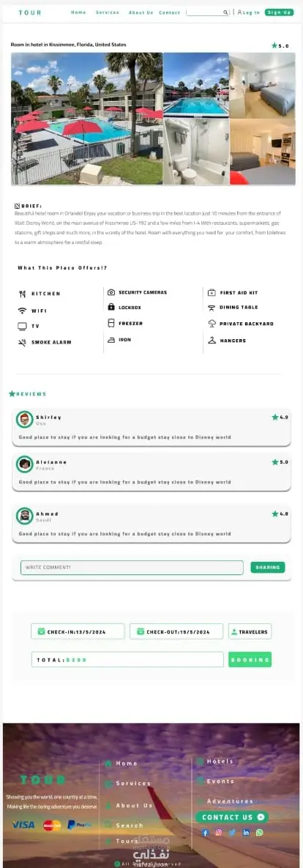
Task: Open the Facebook icon in footer
Action: click(205, 832)
